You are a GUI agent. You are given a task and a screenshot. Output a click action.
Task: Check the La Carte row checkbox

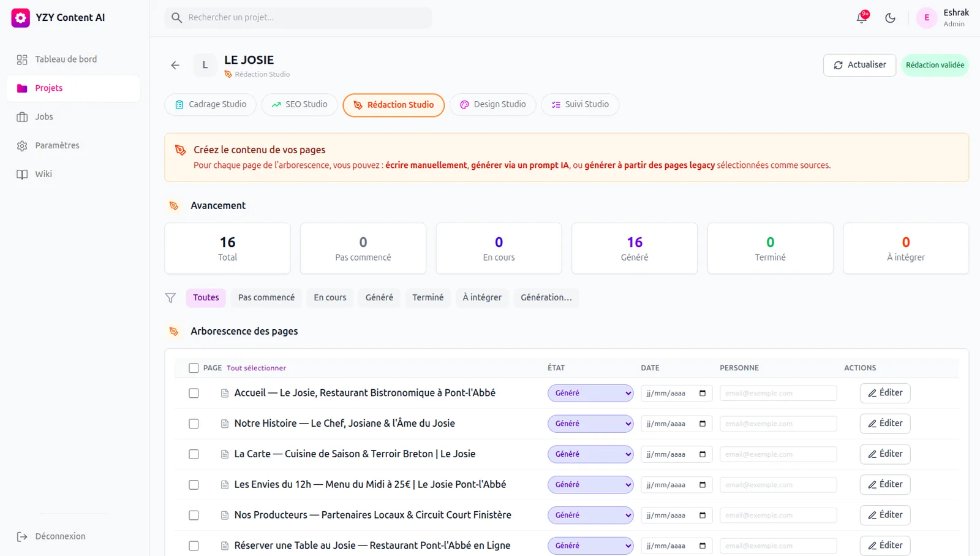[194, 454]
